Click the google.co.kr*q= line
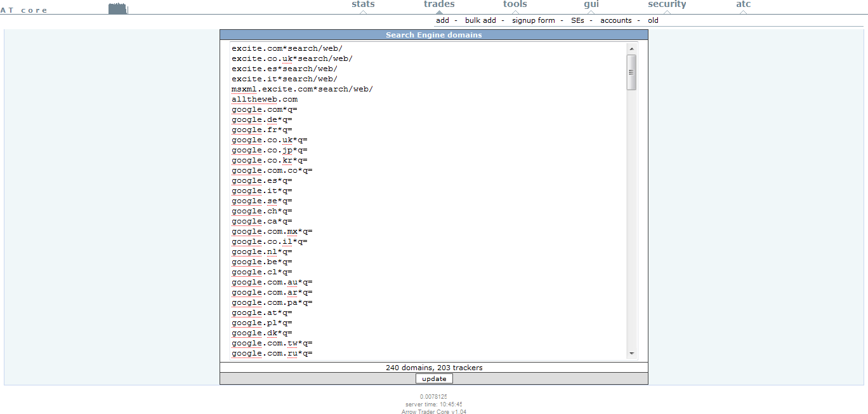Image resolution: width=868 pixels, height=414 pixels. [x=270, y=160]
